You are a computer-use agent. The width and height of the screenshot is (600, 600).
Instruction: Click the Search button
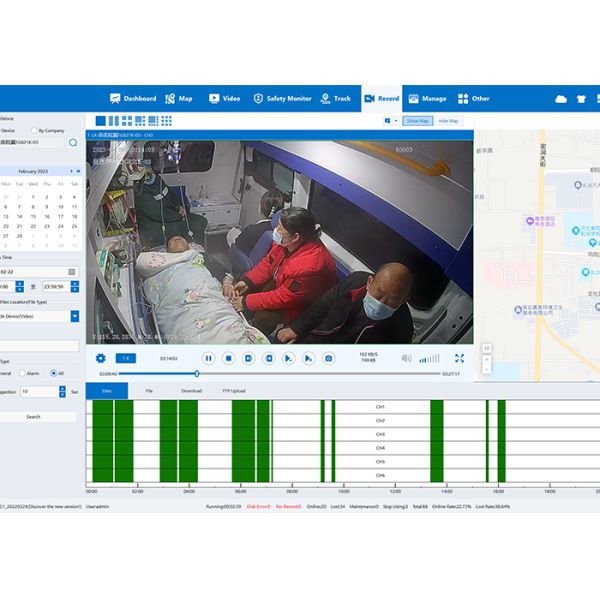pyautogui.click(x=34, y=416)
